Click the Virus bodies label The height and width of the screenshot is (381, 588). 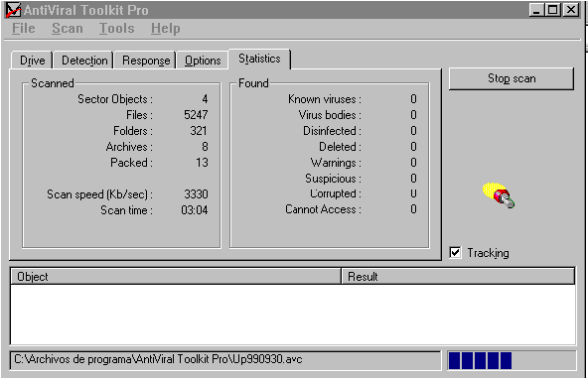tap(330, 115)
